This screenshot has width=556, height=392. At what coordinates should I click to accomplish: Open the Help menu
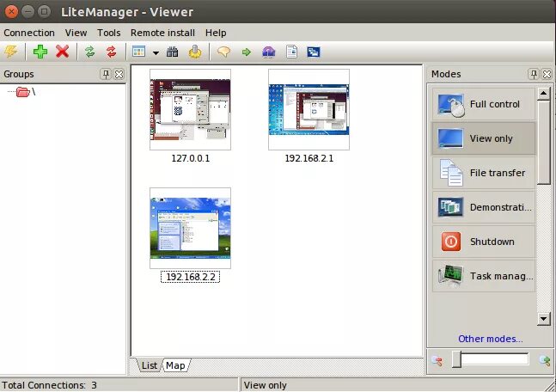(216, 33)
